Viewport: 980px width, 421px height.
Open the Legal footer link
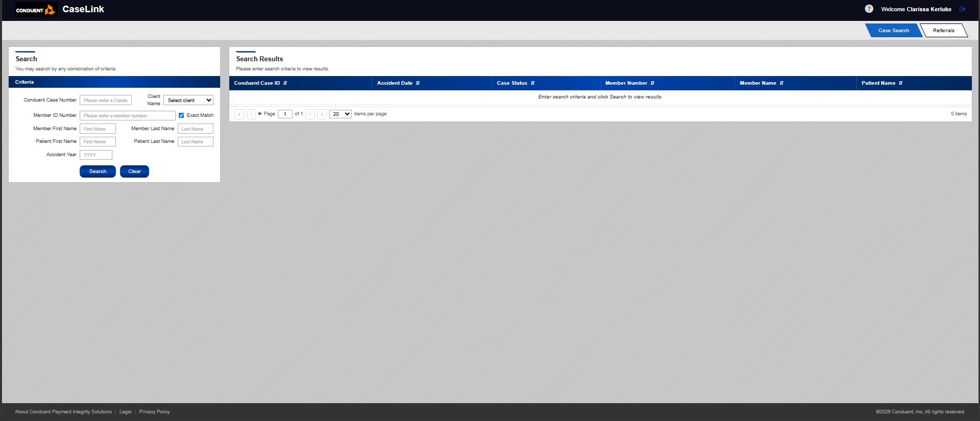pos(125,412)
